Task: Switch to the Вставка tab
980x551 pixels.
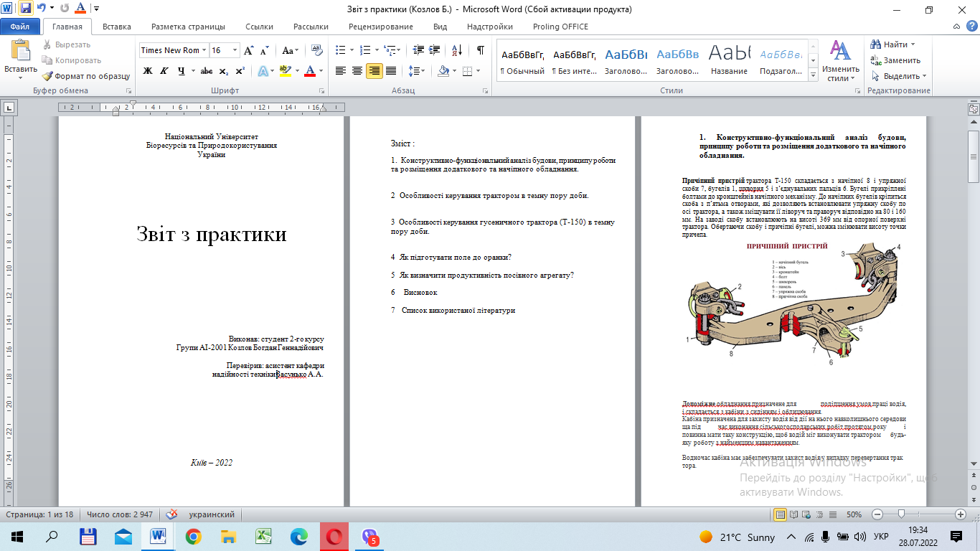Action: click(x=117, y=27)
